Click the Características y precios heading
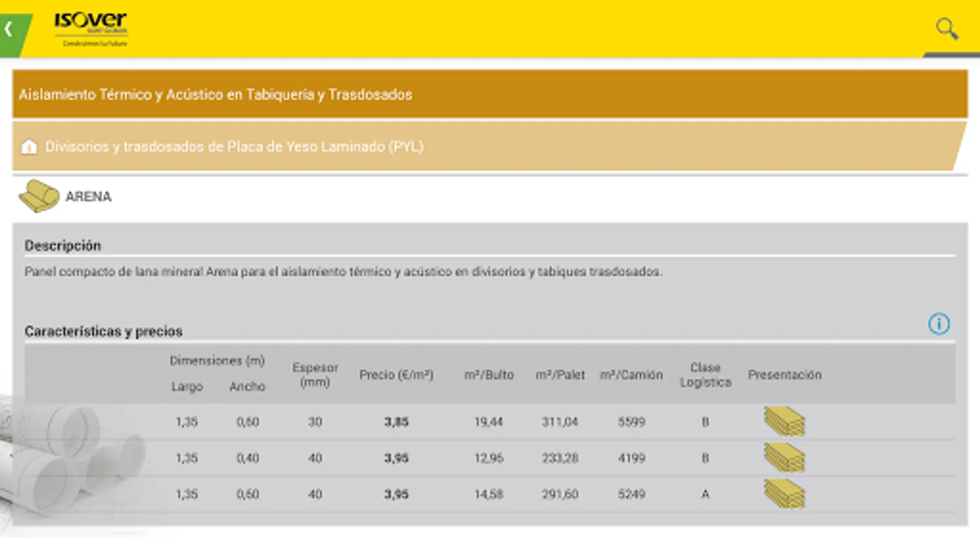 tap(103, 331)
